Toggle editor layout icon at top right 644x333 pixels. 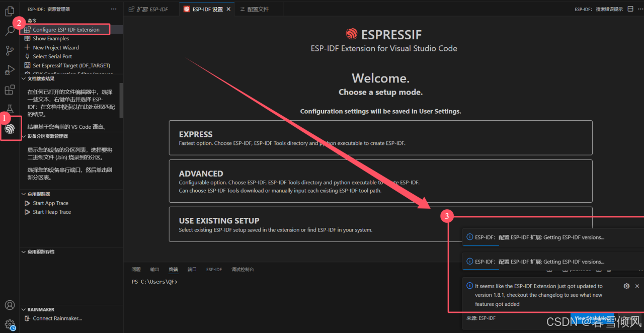pyautogui.click(x=630, y=9)
